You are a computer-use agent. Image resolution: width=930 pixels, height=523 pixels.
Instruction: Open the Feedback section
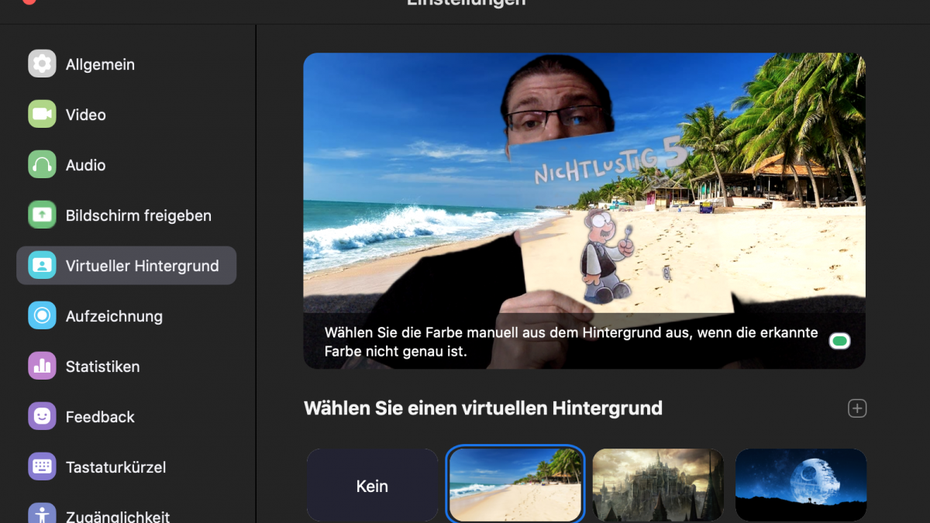(126, 417)
